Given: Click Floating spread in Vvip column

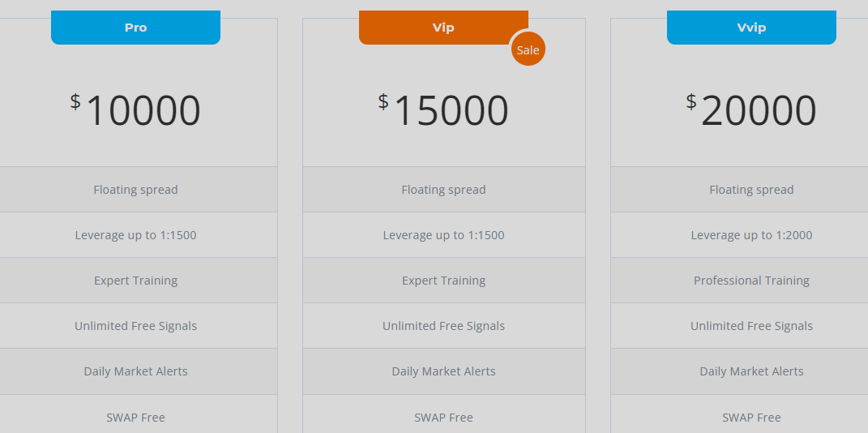Looking at the screenshot, I should 751,190.
